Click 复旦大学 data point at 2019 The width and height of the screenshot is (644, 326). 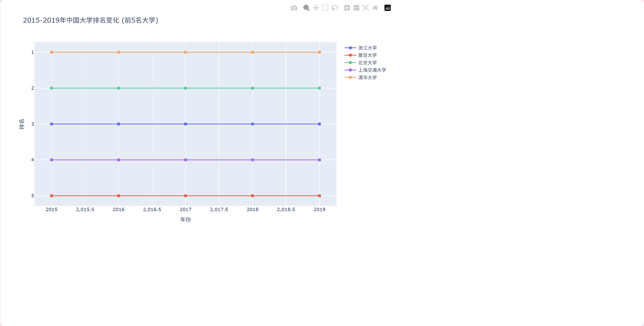pos(319,196)
